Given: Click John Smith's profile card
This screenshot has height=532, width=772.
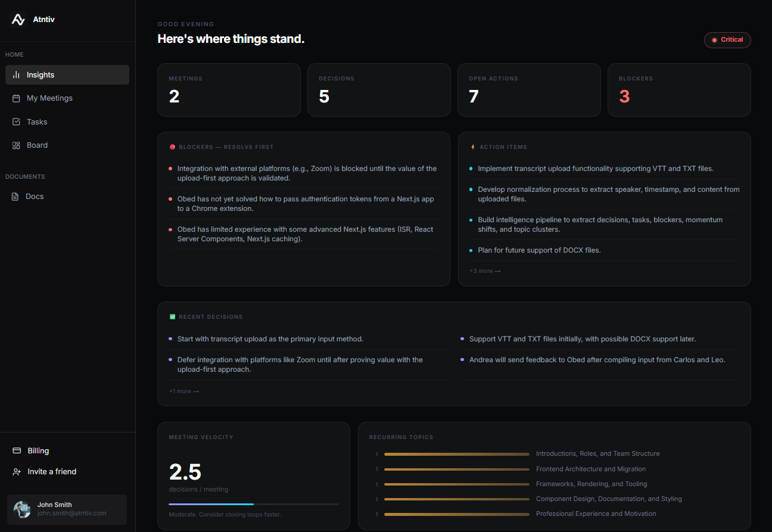Looking at the screenshot, I should click(x=66, y=509).
